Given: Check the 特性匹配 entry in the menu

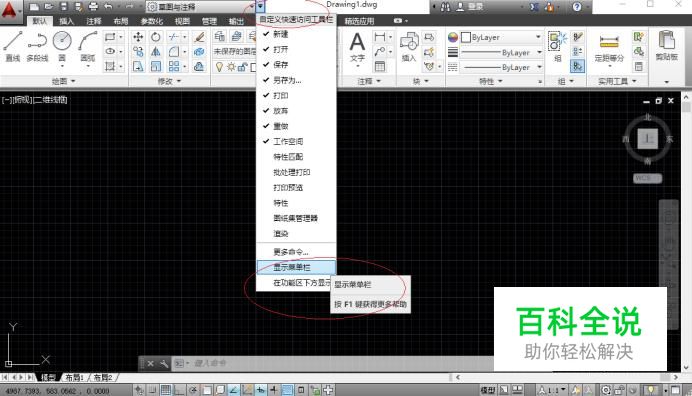Looking at the screenshot, I should click(296, 157).
